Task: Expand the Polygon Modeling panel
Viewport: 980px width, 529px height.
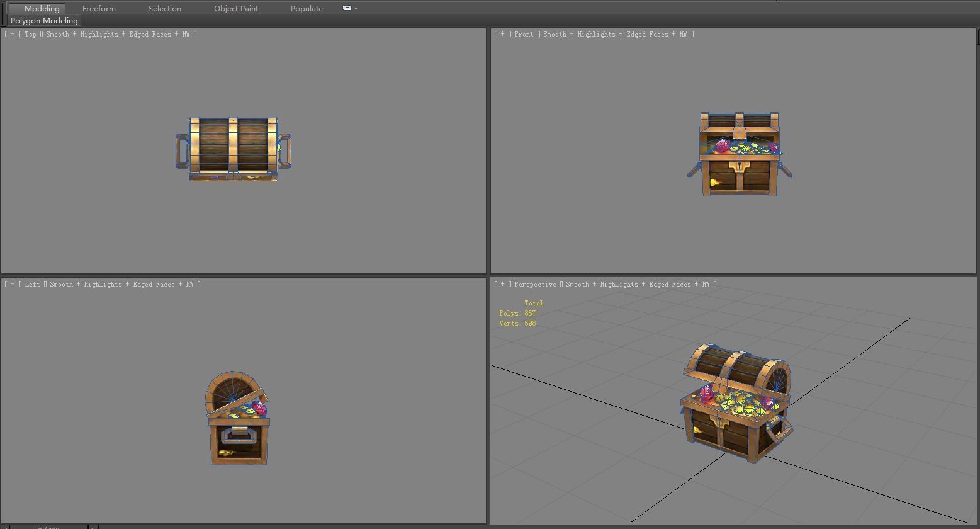Action: point(44,21)
